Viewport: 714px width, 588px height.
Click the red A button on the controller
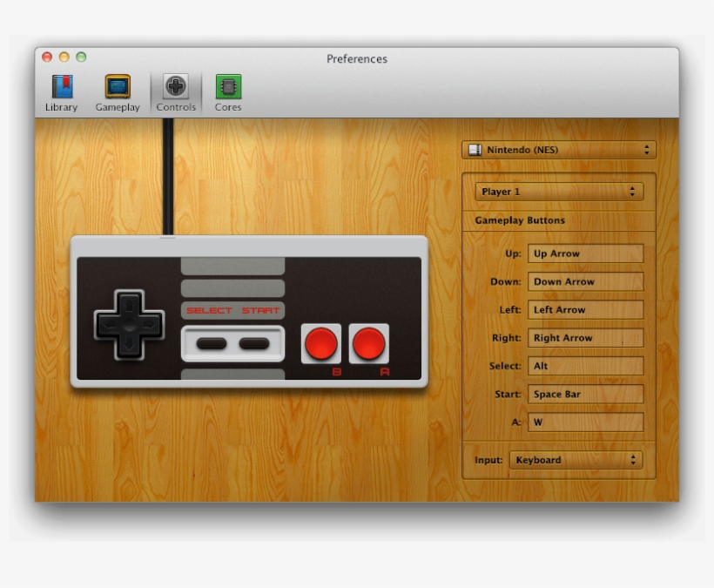(x=368, y=343)
